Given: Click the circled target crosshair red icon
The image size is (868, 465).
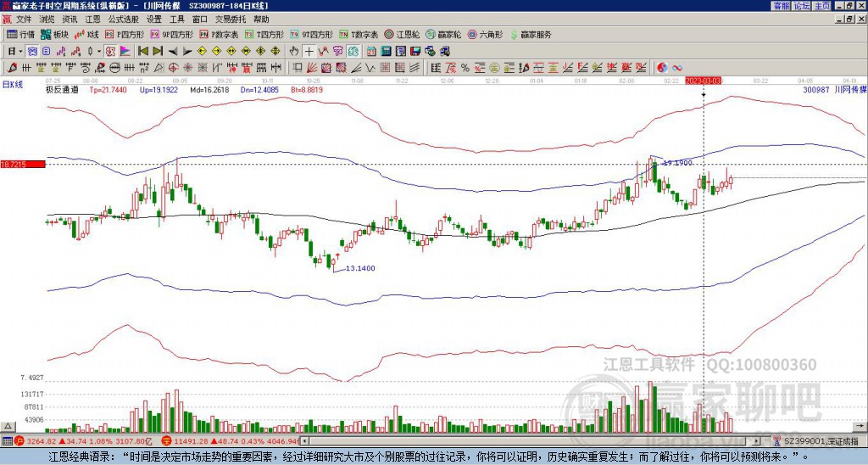Looking at the screenshot, I should pos(173,68).
